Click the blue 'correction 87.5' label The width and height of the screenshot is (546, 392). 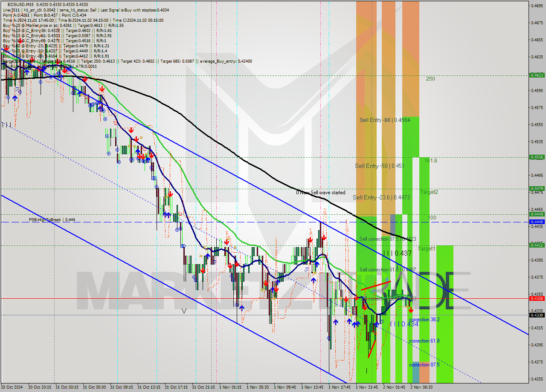tap(424, 365)
